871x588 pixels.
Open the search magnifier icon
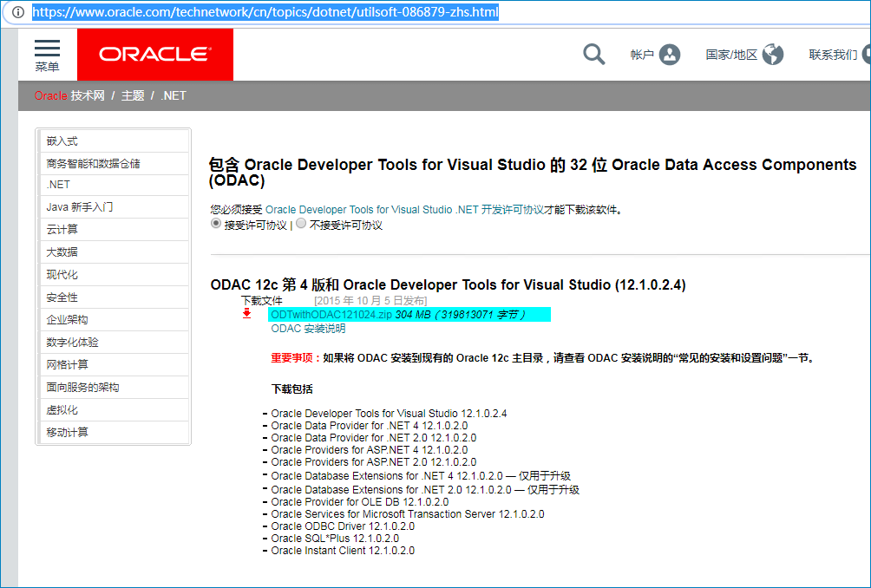tap(593, 55)
